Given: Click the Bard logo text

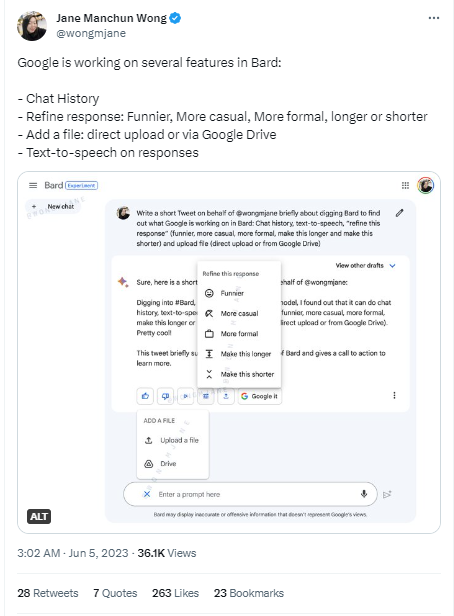Looking at the screenshot, I should click(54, 185).
